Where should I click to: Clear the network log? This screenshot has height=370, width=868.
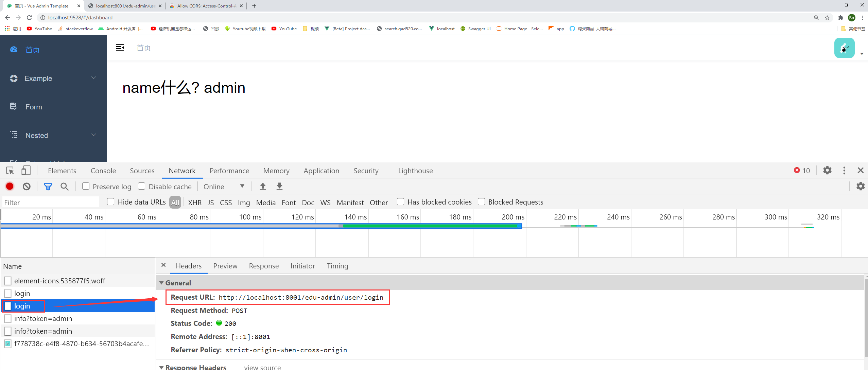(27, 186)
